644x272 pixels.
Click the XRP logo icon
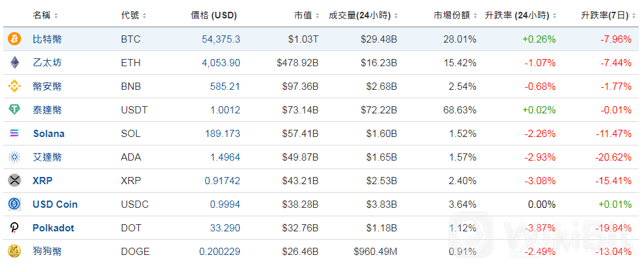click(14, 180)
